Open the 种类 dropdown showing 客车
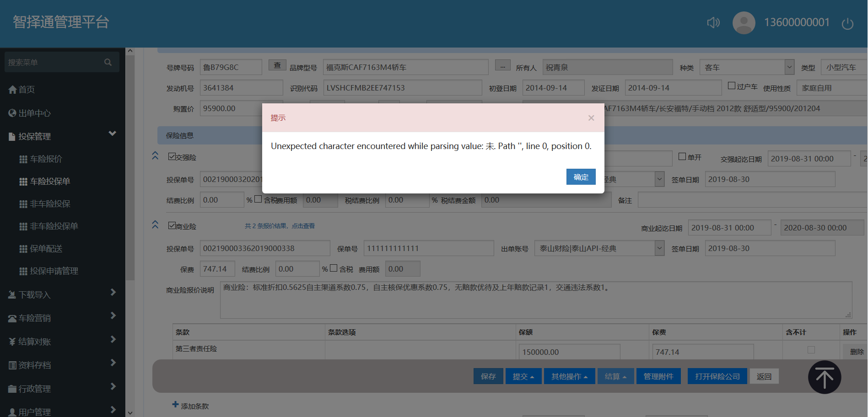 click(747, 67)
